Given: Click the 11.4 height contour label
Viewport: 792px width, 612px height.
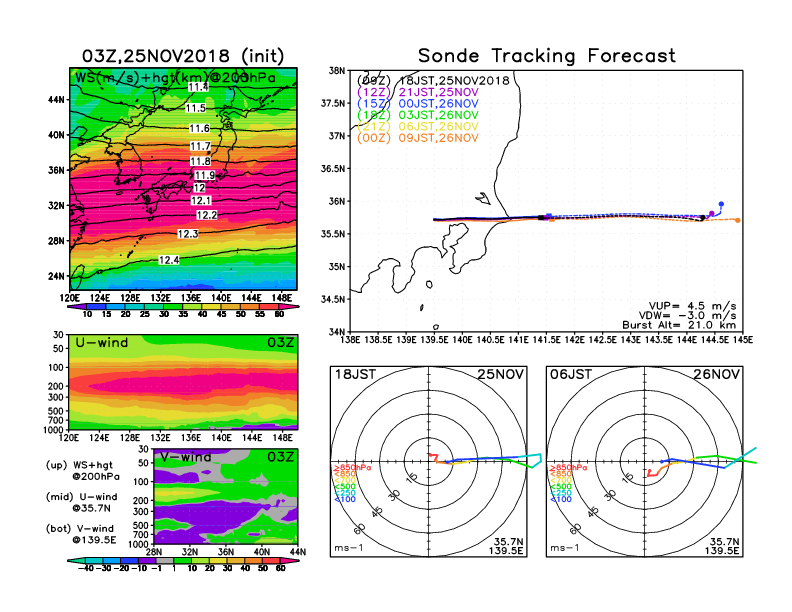Looking at the screenshot, I should (x=198, y=87).
